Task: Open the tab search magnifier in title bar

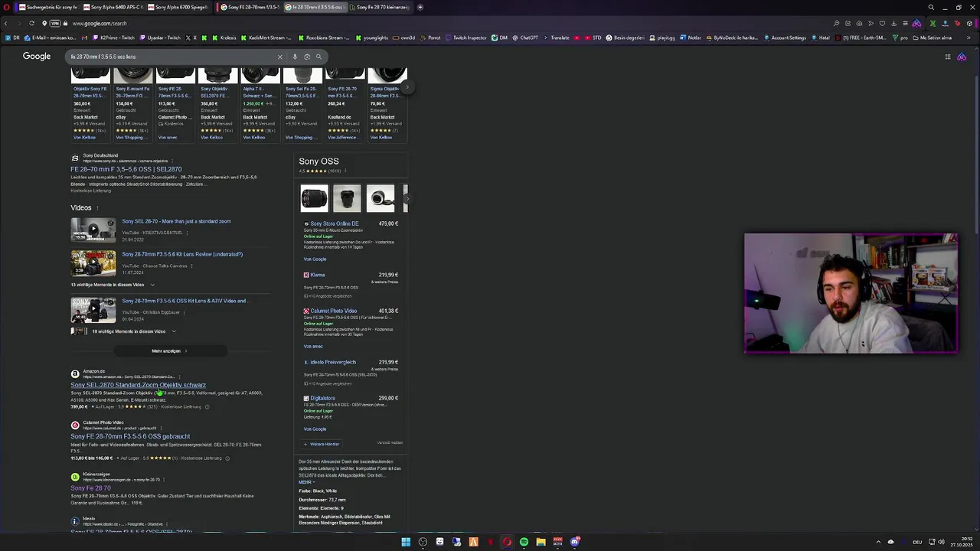Action: point(931,7)
